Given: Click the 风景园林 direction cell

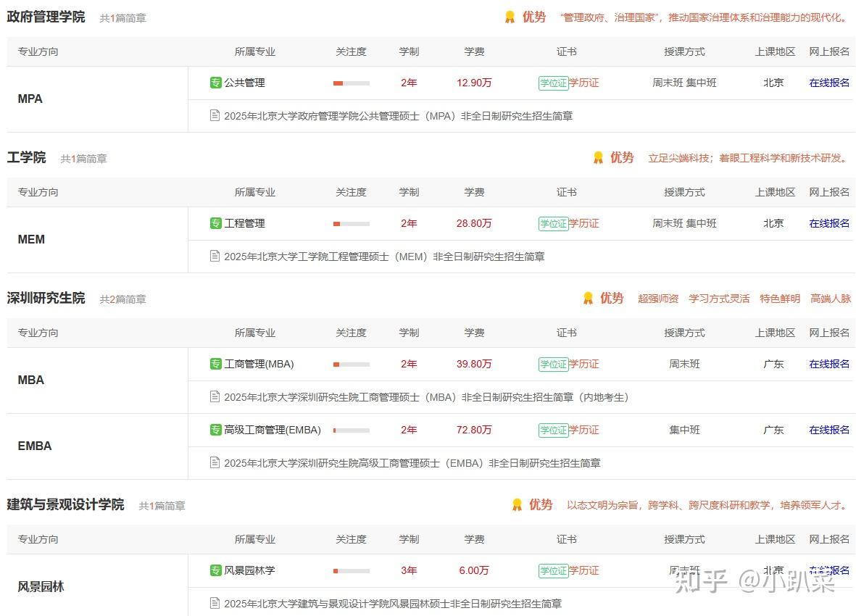Looking at the screenshot, I should pos(97,585).
